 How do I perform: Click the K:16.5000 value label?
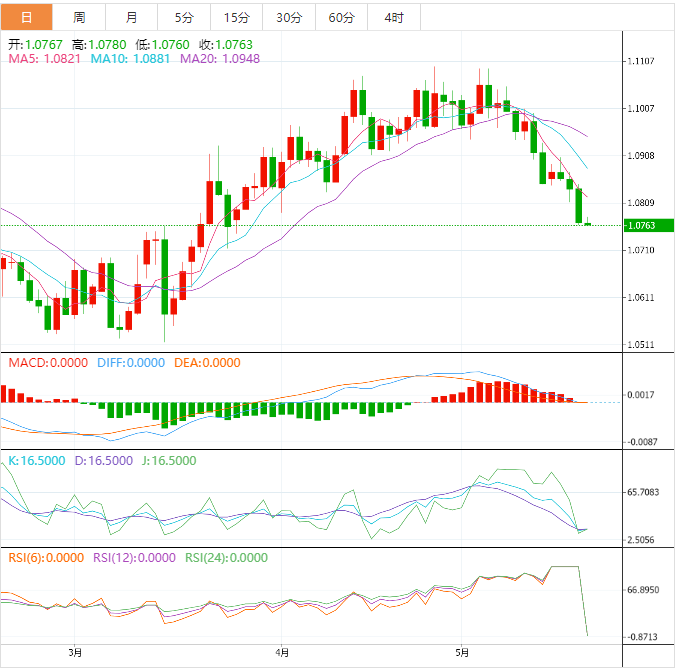37,461
